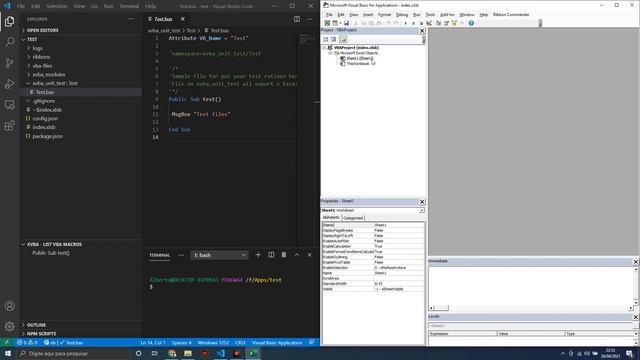Viewport: 640px width, 360px height.
Task: Open the Test.bas file in Explorer
Action: point(81,92)
